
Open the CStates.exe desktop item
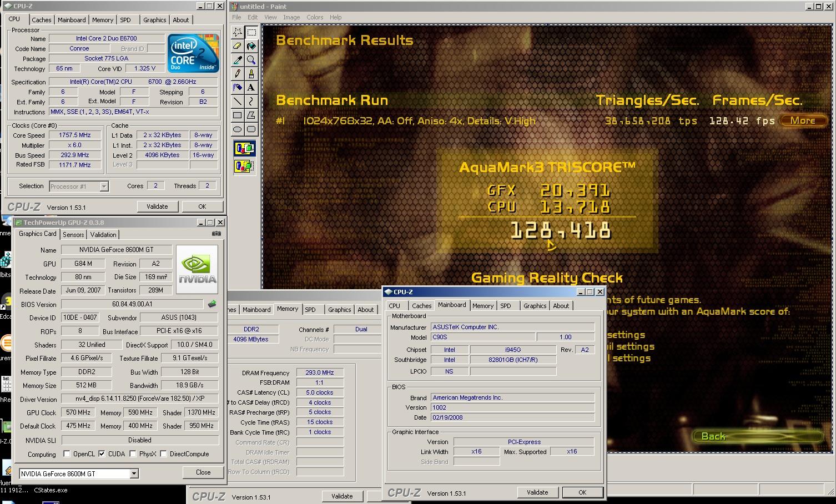pos(51,490)
